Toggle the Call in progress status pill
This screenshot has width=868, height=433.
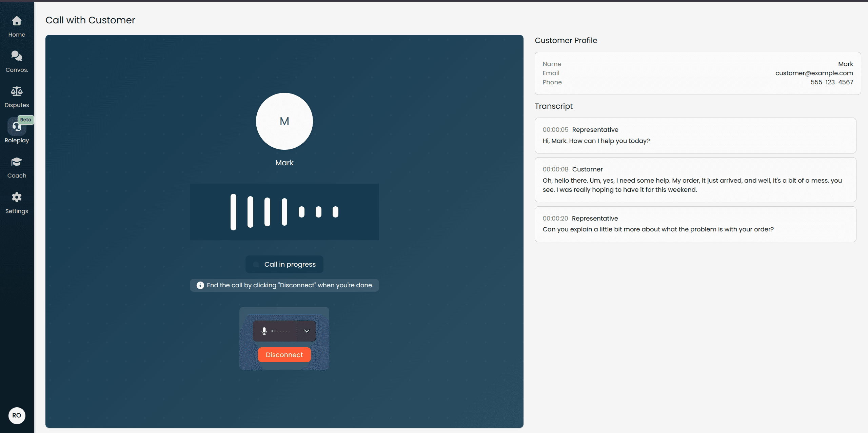pyautogui.click(x=284, y=264)
